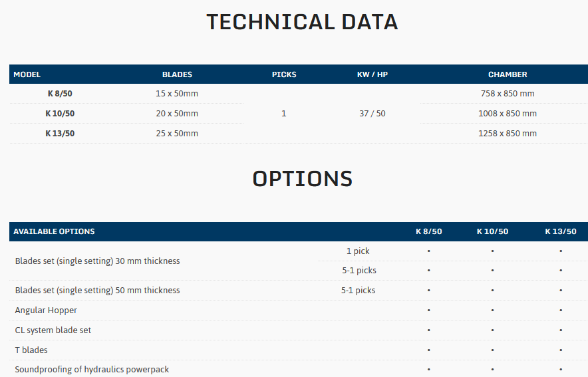Click the 30 mm thickness blades set label

[97, 261]
